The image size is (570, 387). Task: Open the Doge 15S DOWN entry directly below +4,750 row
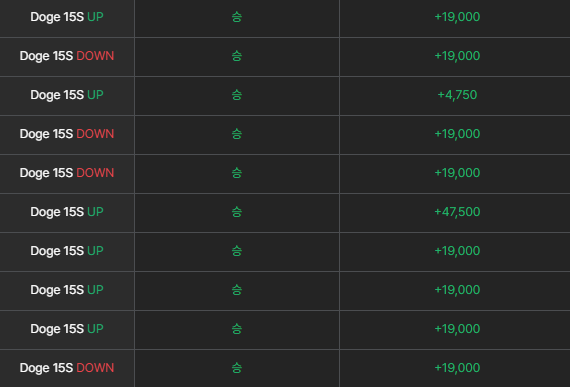pos(67,134)
